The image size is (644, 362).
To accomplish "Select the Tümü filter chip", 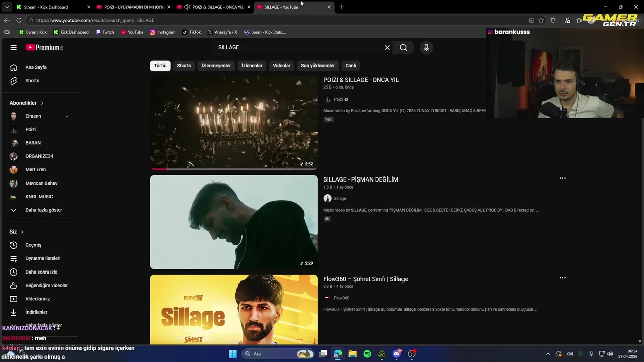I will tap(160, 66).
